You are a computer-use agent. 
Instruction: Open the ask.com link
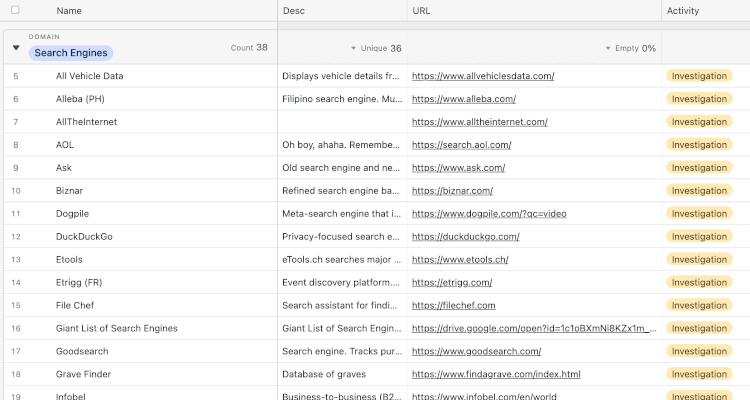click(458, 167)
